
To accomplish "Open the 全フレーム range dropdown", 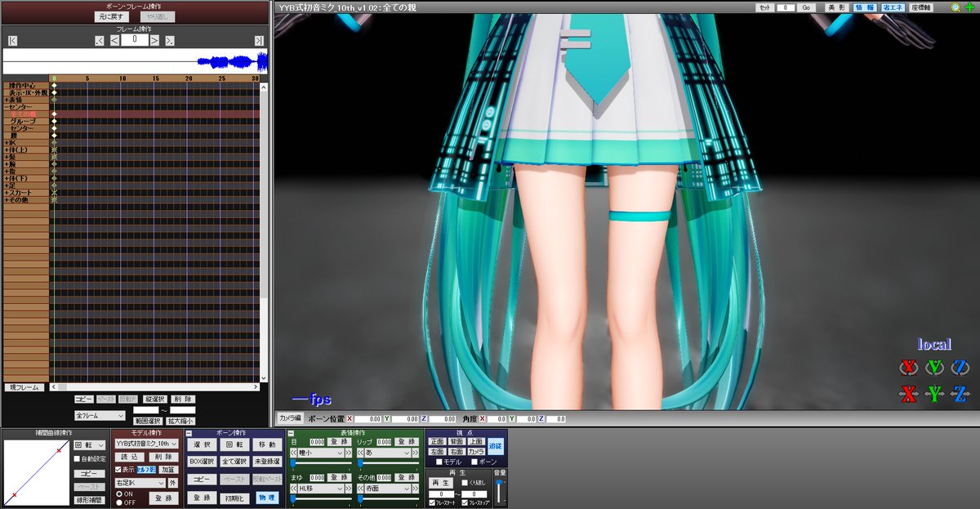I will pyautogui.click(x=98, y=416).
